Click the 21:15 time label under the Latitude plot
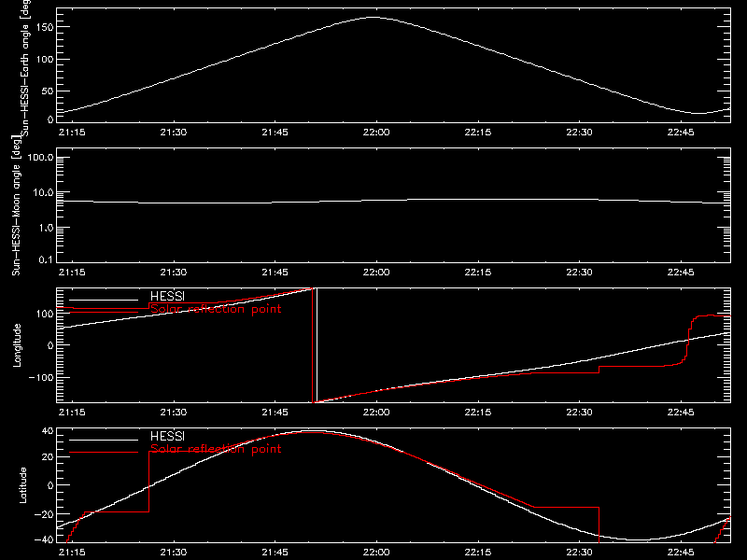Screen dimensions: 747x560 tap(72, 552)
